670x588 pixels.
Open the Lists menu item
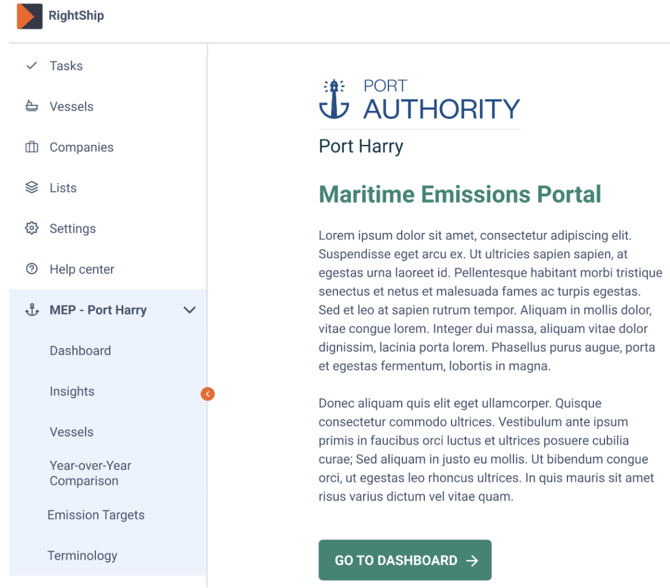click(x=63, y=188)
